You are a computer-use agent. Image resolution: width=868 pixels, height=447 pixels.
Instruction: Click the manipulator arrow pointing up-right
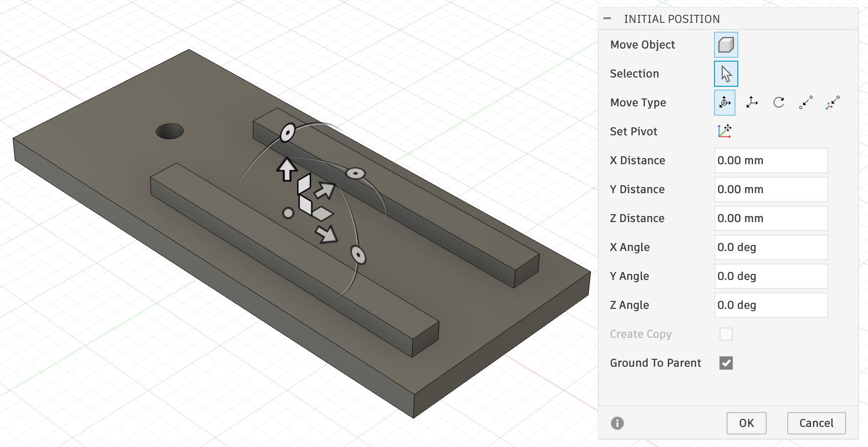325,190
